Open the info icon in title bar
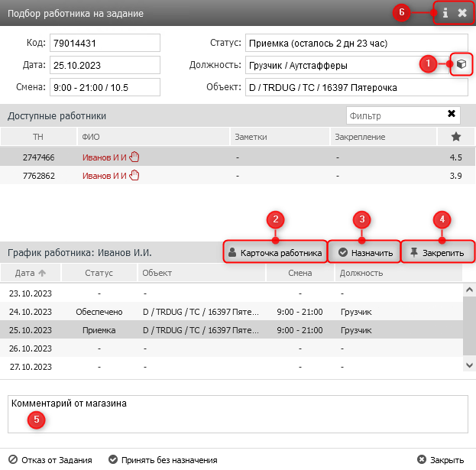Image resolution: width=476 pixels, height=470 pixels. [445, 13]
